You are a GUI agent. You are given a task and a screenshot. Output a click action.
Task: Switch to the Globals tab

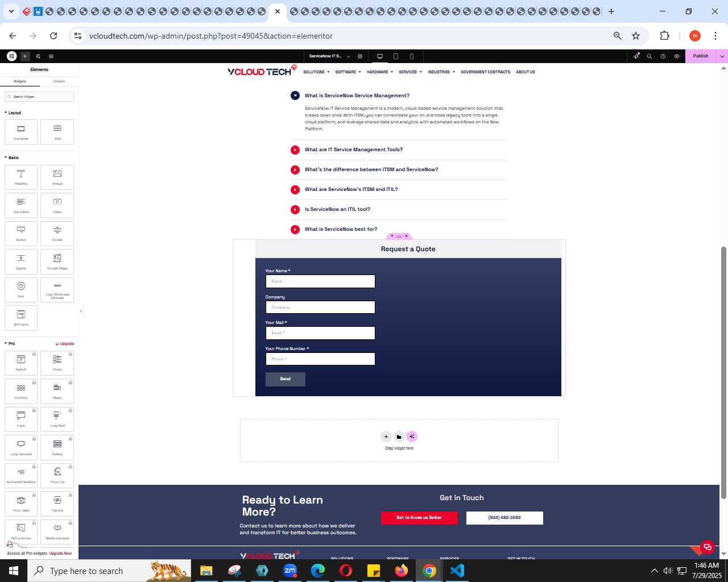point(59,81)
